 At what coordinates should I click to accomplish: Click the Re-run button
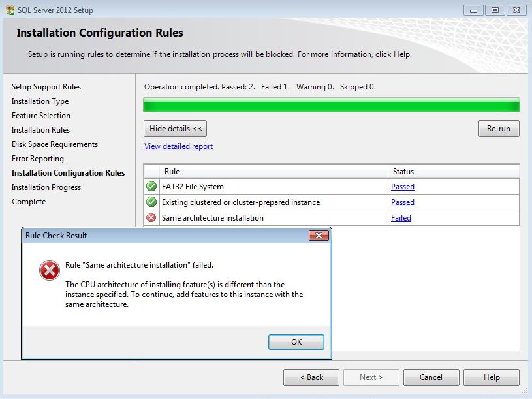pos(499,129)
